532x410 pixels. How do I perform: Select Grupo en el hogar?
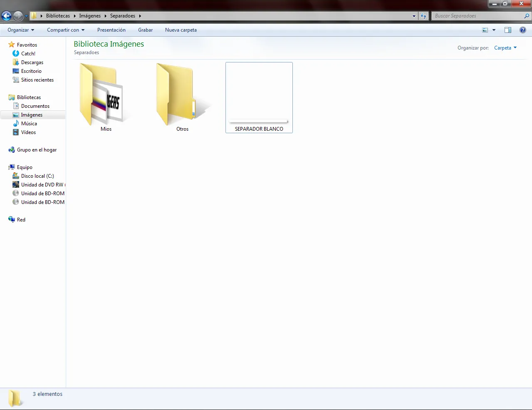tap(37, 150)
